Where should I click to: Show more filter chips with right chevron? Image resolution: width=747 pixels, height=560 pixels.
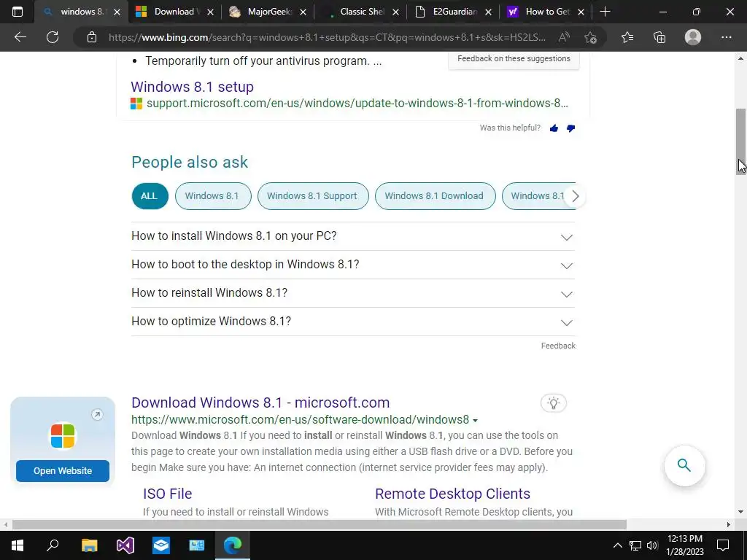[576, 196]
